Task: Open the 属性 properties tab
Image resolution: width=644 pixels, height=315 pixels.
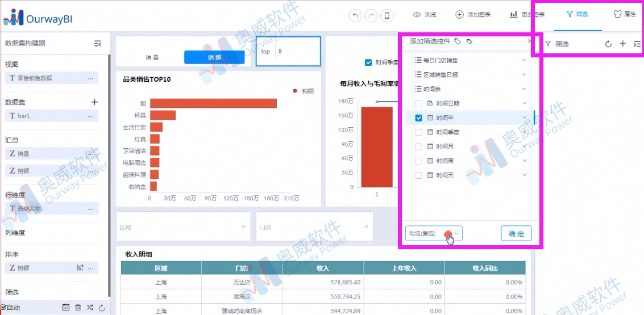Action: point(625,14)
